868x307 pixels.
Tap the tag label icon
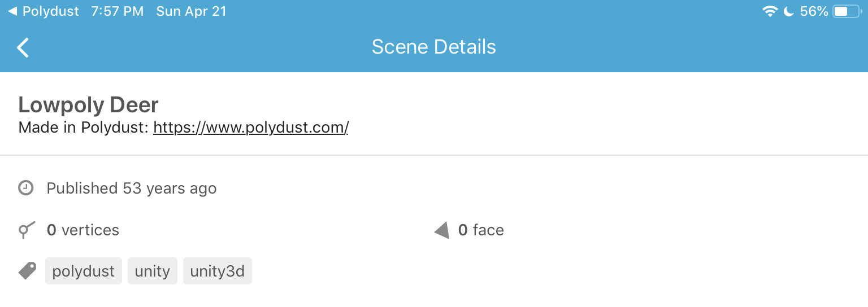tap(27, 271)
